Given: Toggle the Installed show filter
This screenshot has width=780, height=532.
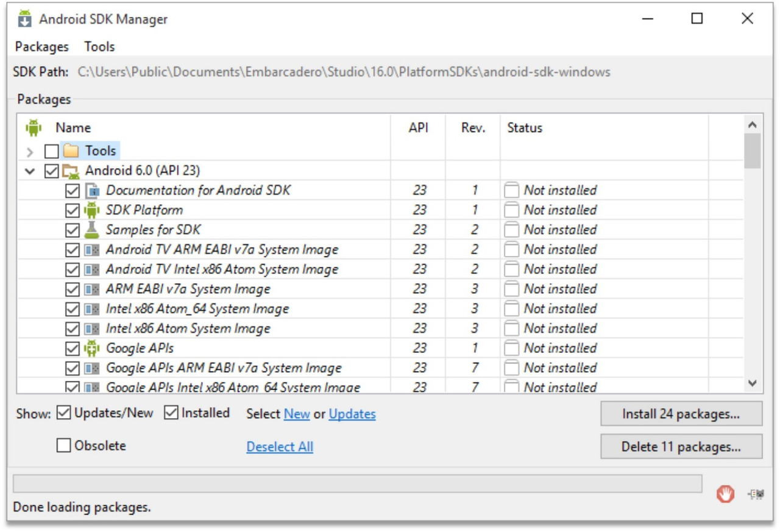Looking at the screenshot, I should [x=171, y=413].
